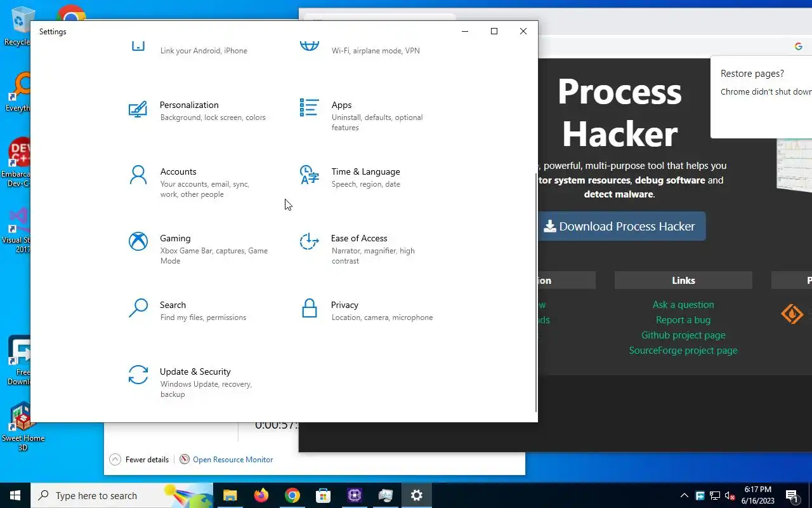This screenshot has width=812, height=508.
Task: Click the Ease of Access title
Action: pyautogui.click(x=359, y=238)
